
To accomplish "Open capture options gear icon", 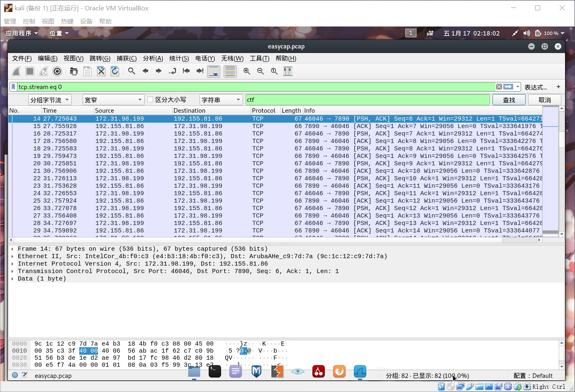I will point(57,71).
